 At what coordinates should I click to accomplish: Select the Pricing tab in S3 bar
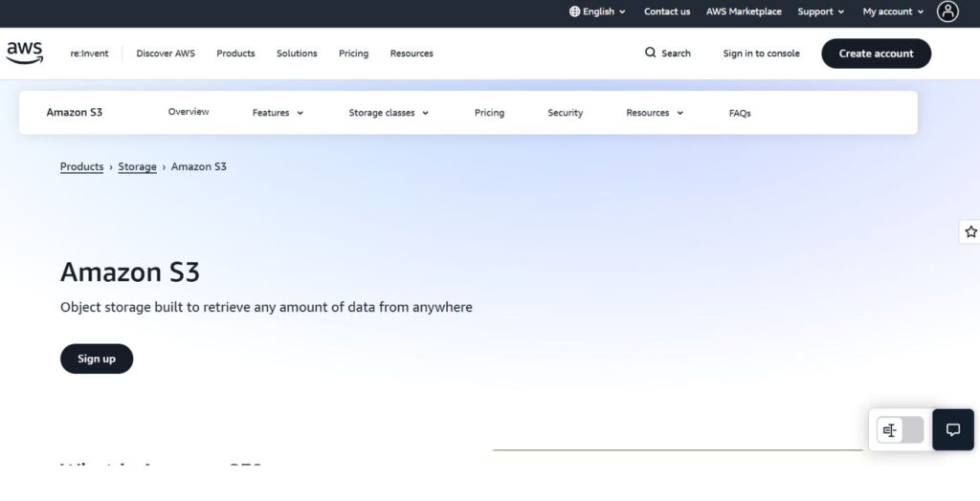pos(489,113)
